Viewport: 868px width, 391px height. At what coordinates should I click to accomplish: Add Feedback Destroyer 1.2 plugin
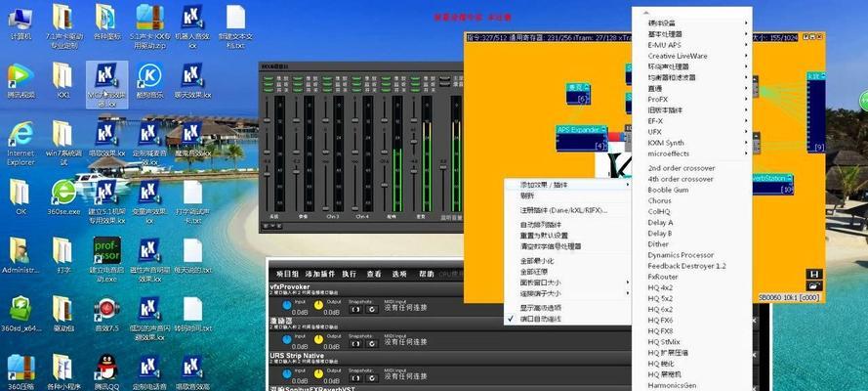tap(692, 266)
